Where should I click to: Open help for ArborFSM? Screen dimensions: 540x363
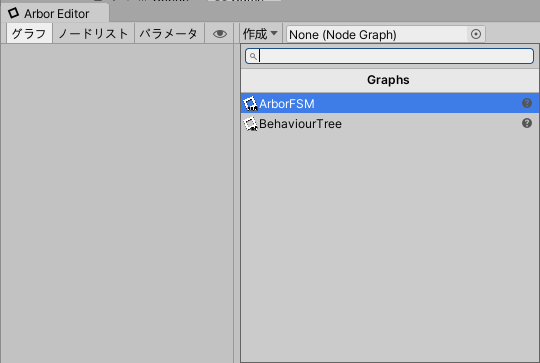click(527, 103)
